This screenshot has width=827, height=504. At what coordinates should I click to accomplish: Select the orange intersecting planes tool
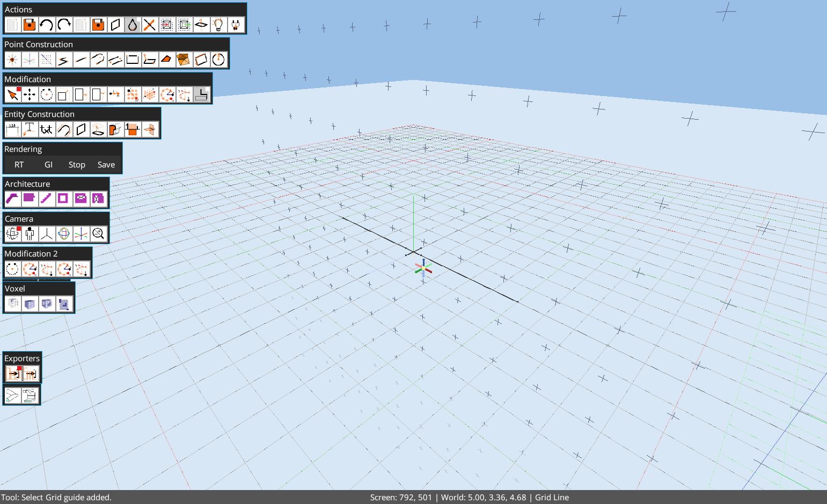click(x=150, y=129)
